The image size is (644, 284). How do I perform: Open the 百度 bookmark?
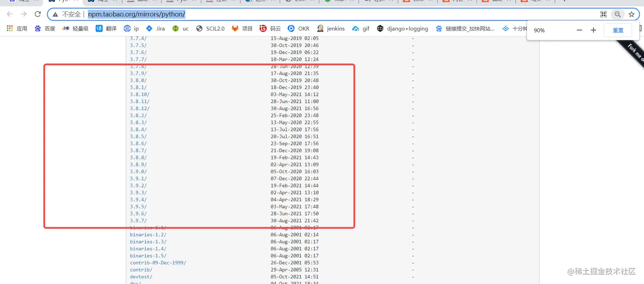click(45, 29)
